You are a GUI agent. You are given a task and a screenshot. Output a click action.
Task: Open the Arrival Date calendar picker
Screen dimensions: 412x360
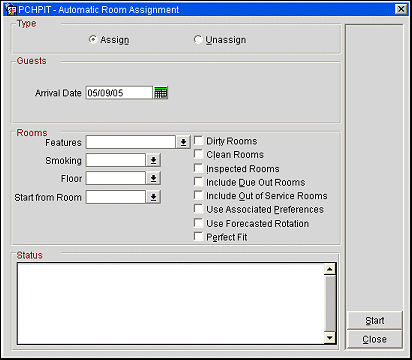point(161,93)
